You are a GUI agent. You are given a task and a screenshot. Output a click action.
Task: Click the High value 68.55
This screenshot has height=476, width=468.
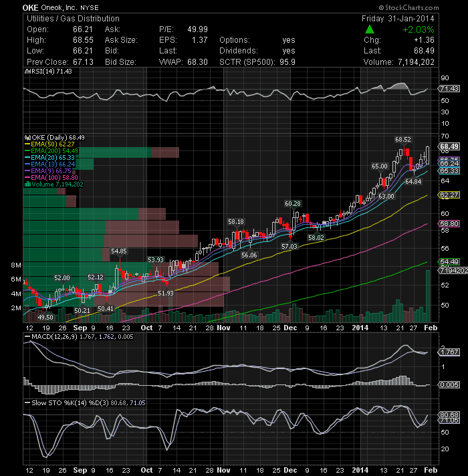(83, 40)
